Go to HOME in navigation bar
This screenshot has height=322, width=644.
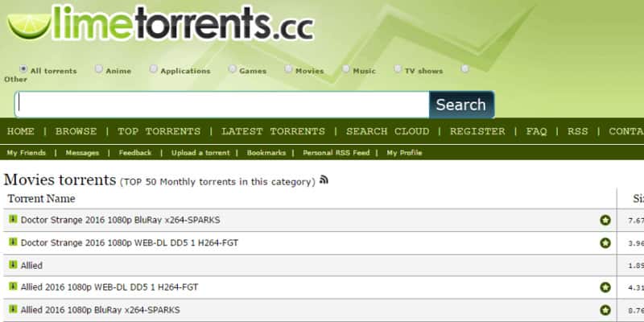point(21,131)
